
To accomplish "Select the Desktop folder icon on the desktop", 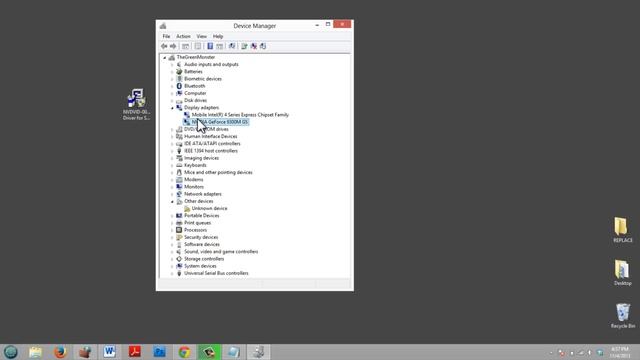I will [x=622, y=272].
